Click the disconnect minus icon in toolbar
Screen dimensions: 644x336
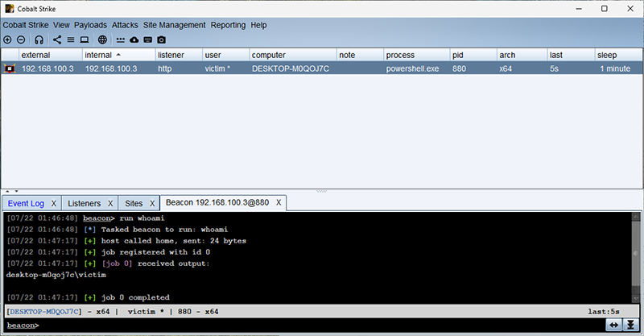point(20,39)
